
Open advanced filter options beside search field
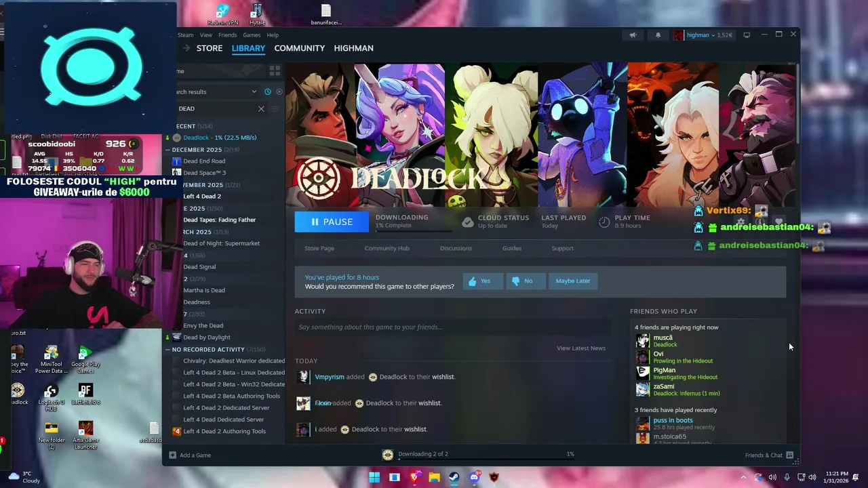[x=275, y=108]
